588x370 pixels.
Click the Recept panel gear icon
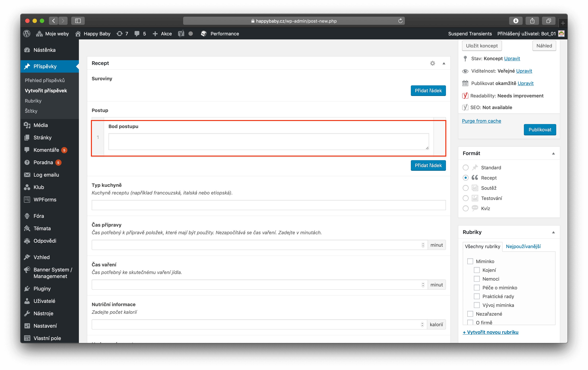point(432,63)
